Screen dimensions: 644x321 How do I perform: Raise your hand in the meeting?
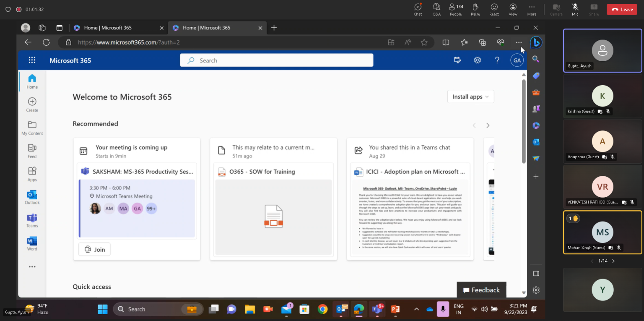coord(475,9)
